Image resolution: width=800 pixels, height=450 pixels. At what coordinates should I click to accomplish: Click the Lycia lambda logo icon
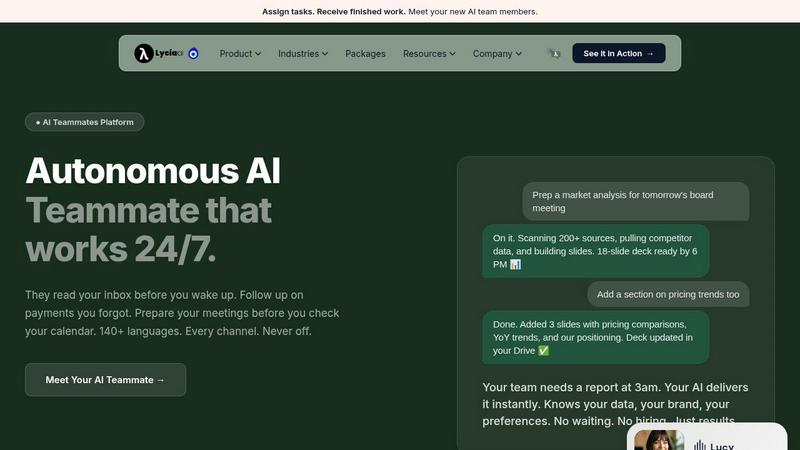point(143,53)
